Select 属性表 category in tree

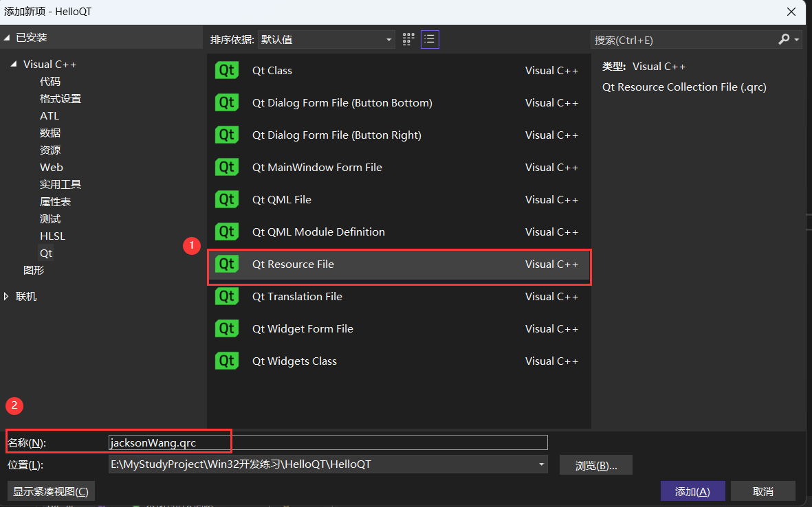(x=56, y=202)
